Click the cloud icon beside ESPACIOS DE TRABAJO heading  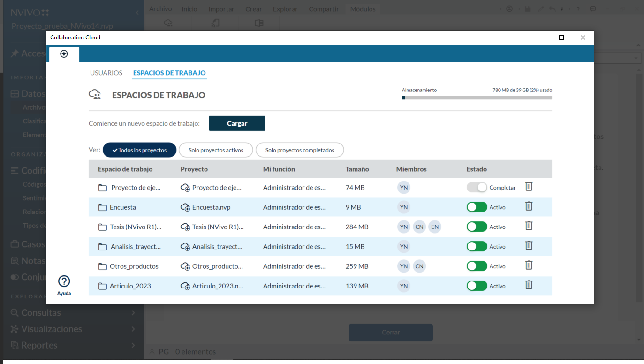point(95,95)
